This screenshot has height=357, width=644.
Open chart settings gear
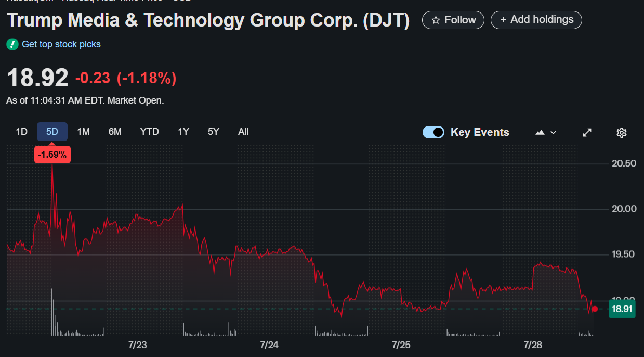click(621, 132)
